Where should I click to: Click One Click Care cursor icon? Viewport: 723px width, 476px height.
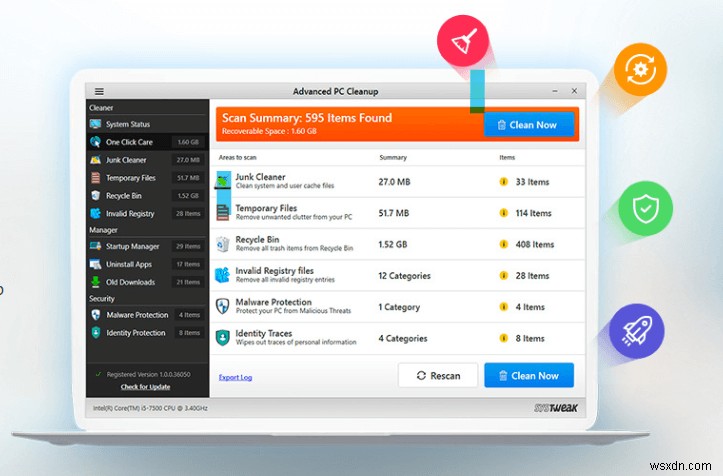95,142
